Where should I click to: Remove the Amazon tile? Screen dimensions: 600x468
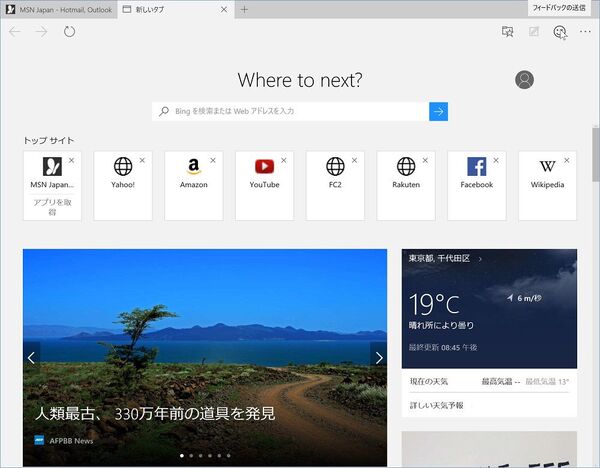tap(213, 160)
